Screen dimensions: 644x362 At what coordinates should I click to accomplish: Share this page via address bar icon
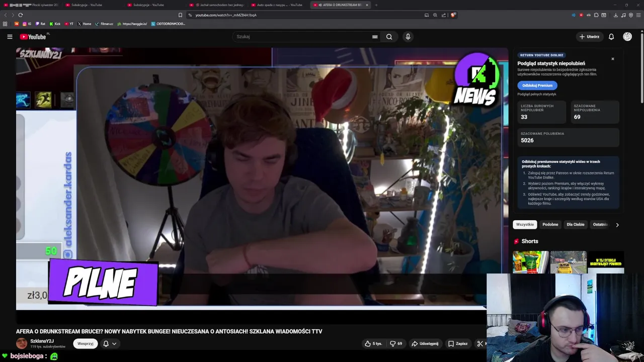[443, 15]
